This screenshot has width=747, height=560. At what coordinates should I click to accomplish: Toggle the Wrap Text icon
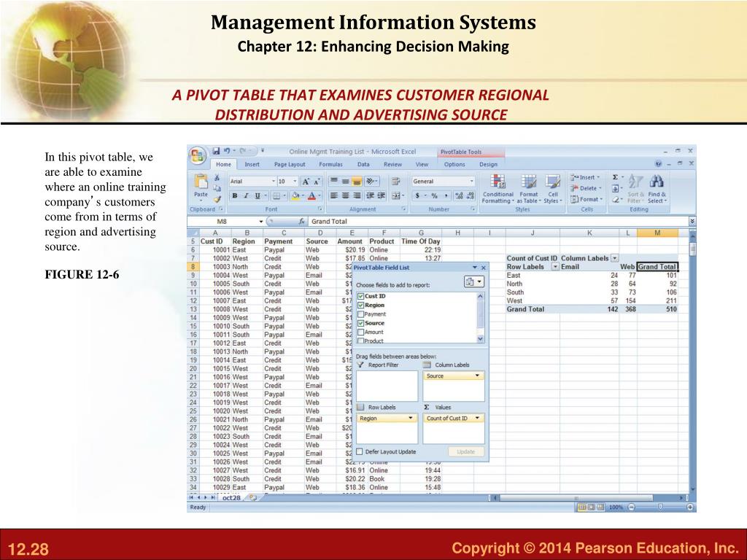point(395,182)
